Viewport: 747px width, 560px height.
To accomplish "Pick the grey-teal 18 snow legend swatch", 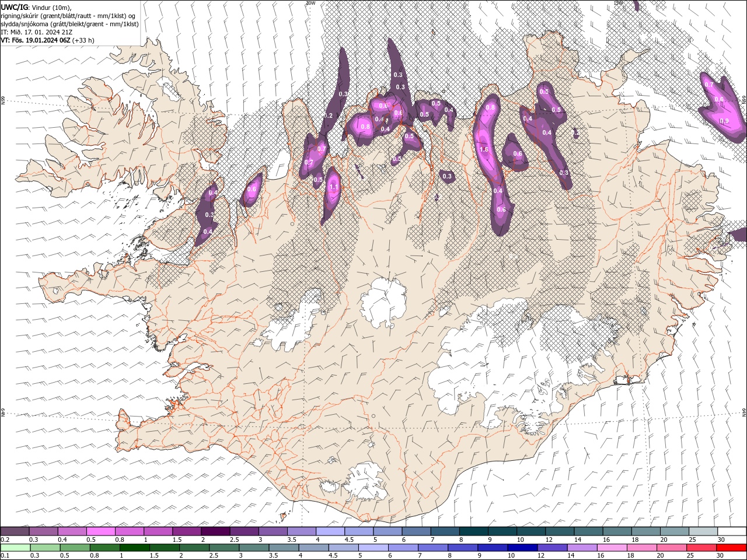I will coord(647,531).
